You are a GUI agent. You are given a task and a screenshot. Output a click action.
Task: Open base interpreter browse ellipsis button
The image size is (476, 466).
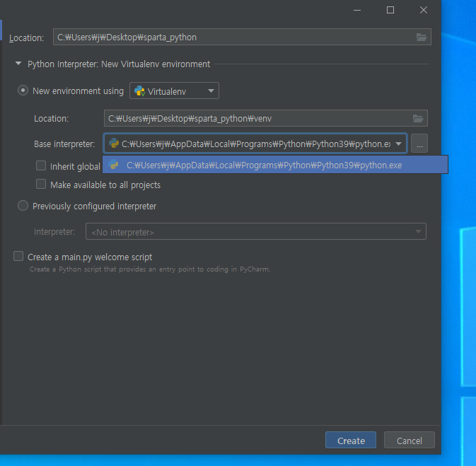(x=419, y=144)
